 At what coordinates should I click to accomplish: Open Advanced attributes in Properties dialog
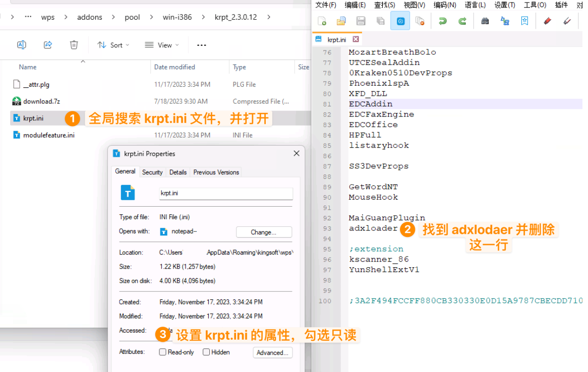(272, 352)
